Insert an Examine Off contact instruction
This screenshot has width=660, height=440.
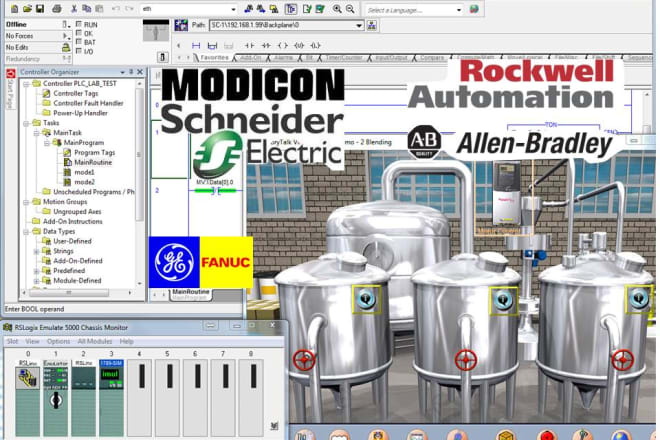(x=266, y=45)
